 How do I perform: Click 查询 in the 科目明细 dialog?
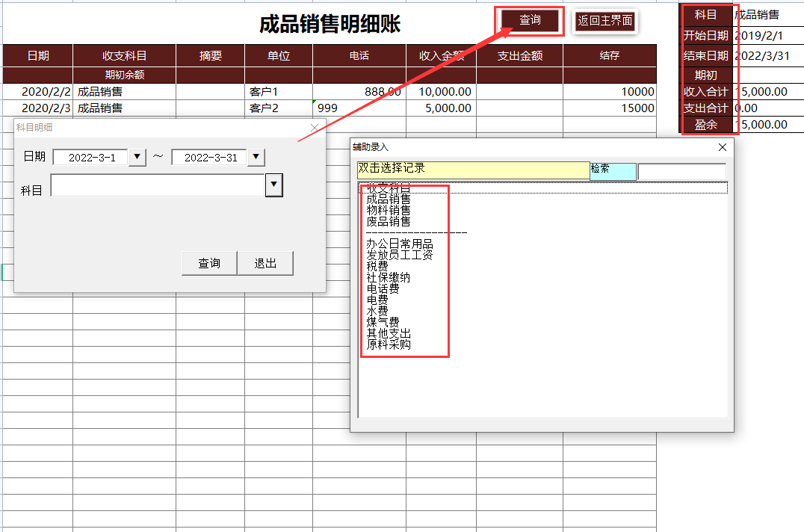(x=208, y=262)
